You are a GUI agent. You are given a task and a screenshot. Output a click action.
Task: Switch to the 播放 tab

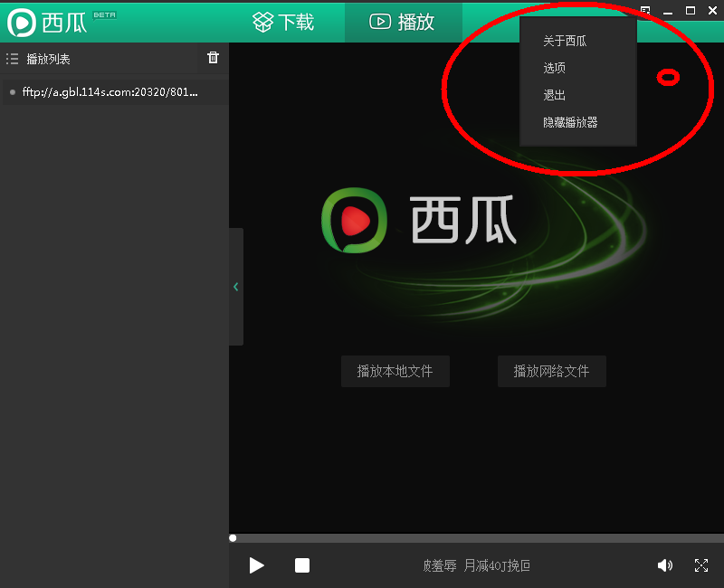click(x=404, y=22)
